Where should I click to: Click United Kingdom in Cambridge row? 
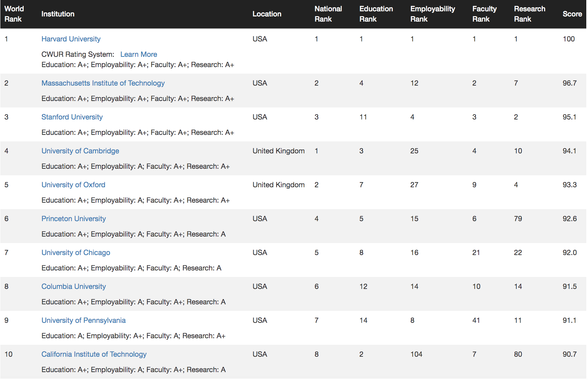(279, 151)
